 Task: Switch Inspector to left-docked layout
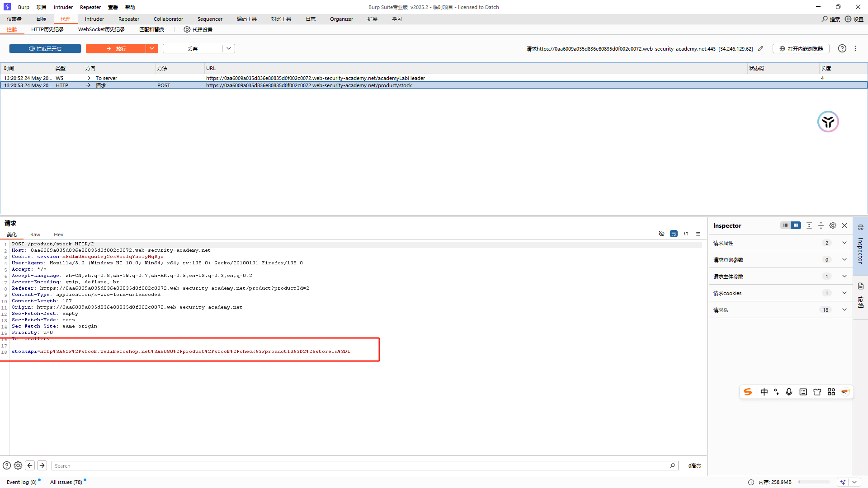(x=785, y=225)
